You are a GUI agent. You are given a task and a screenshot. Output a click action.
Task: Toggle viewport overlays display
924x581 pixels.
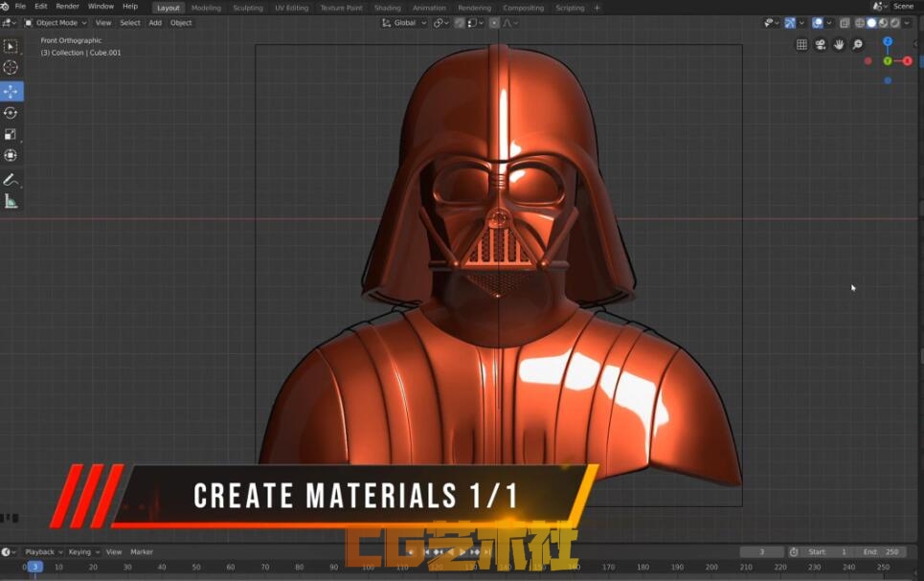pyautogui.click(x=818, y=23)
